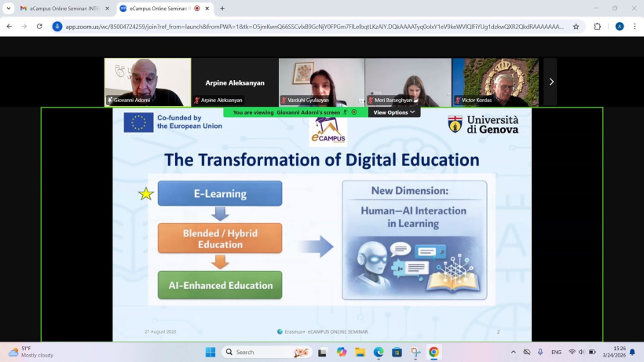The width and height of the screenshot is (644, 362).
Task: Open the Chrome profile avatar
Action: tap(619, 26)
